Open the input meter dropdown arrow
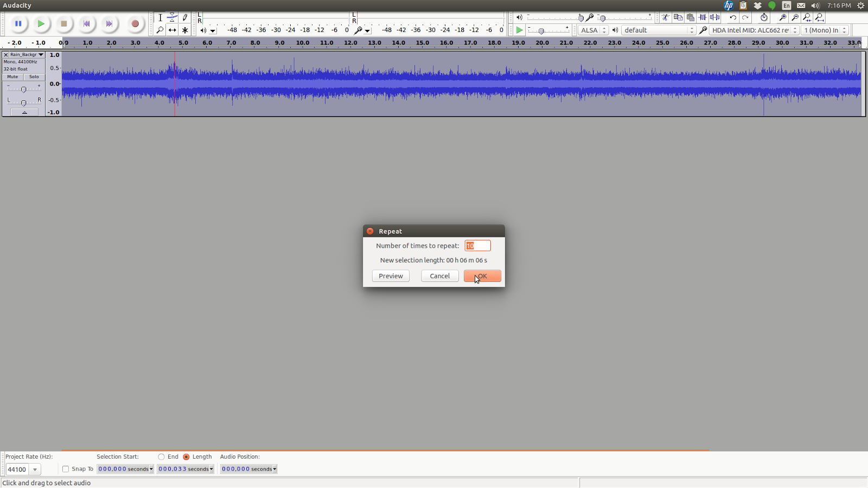The width and height of the screenshot is (868, 488). click(367, 31)
